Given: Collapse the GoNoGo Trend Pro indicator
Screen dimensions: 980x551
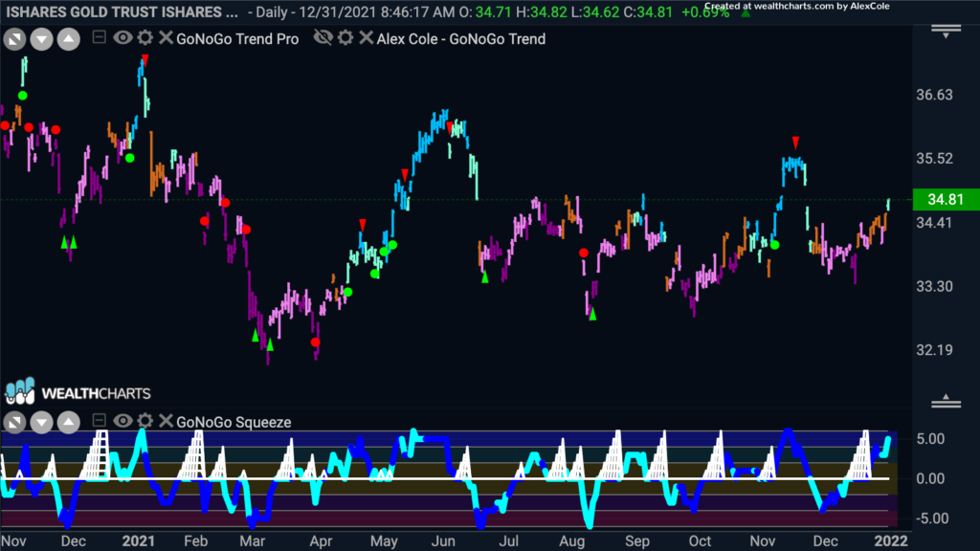Looking at the screenshot, I should click(99, 37).
